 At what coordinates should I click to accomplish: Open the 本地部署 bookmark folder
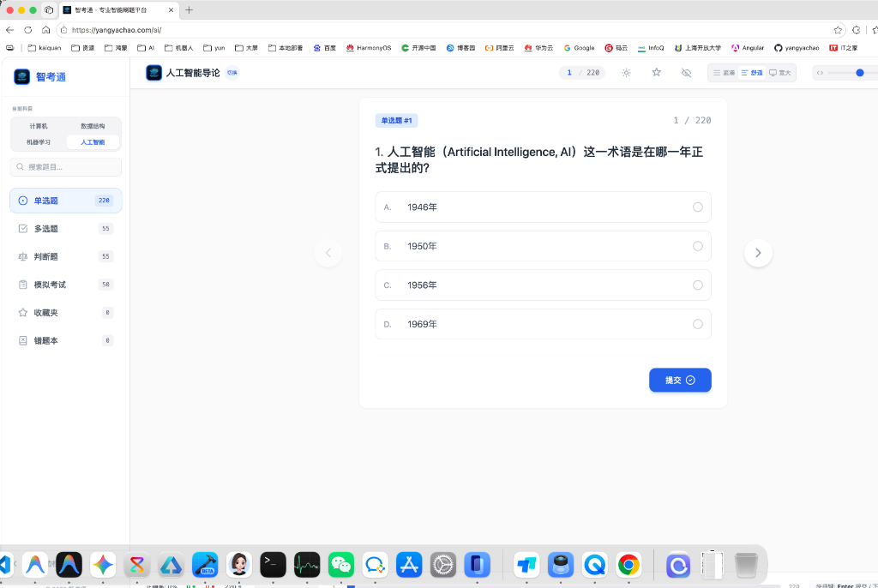286,48
